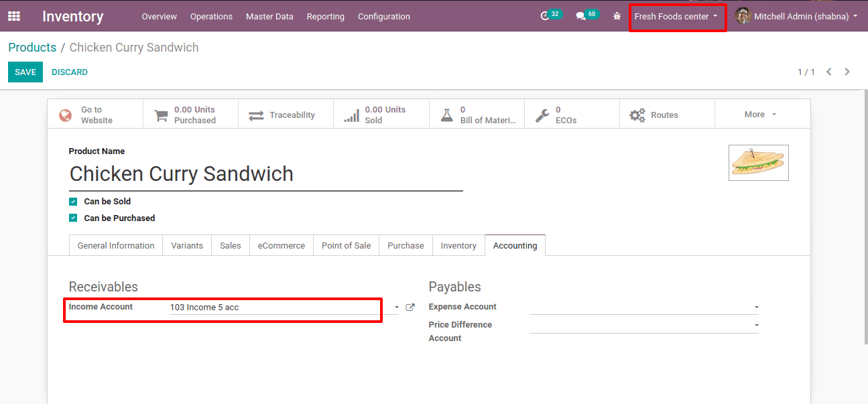Click the Mitchell Admin avatar picture
Viewport: 868px width, 404px height.
(x=743, y=16)
